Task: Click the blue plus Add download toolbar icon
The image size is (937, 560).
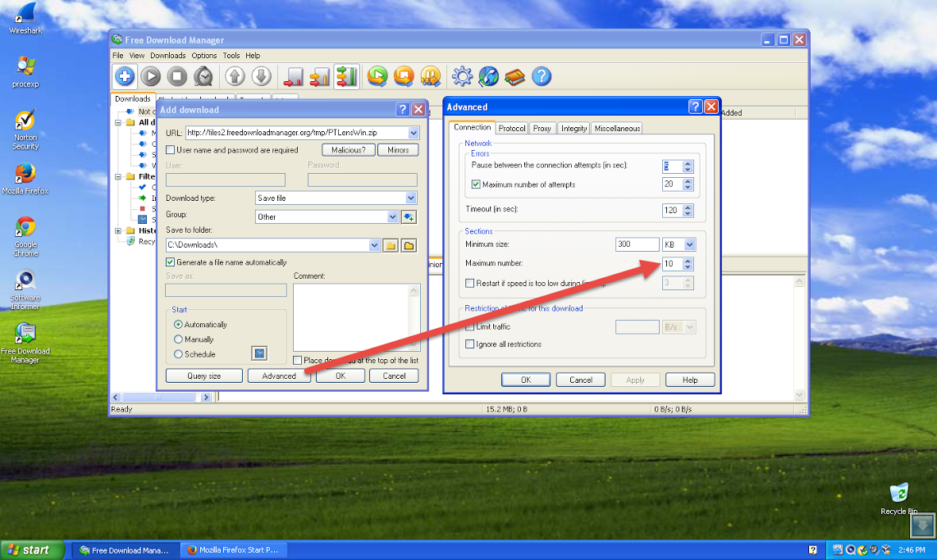Action: click(x=125, y=76)
